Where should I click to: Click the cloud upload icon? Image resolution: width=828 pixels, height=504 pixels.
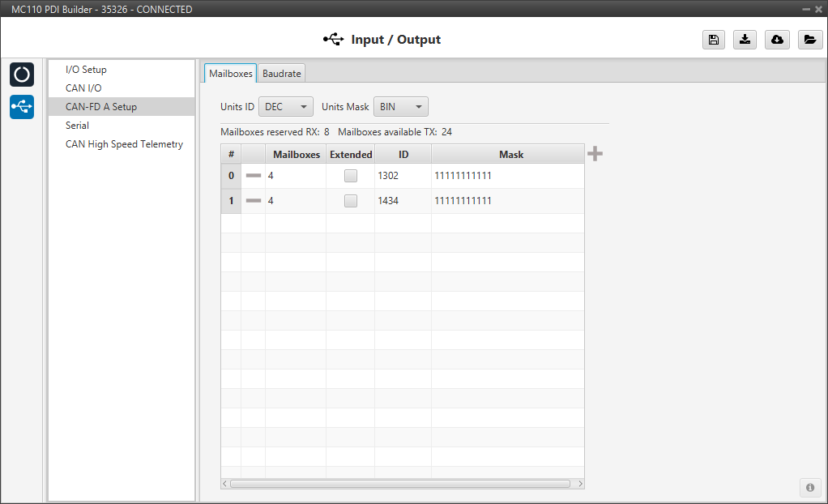click(777, 40)
